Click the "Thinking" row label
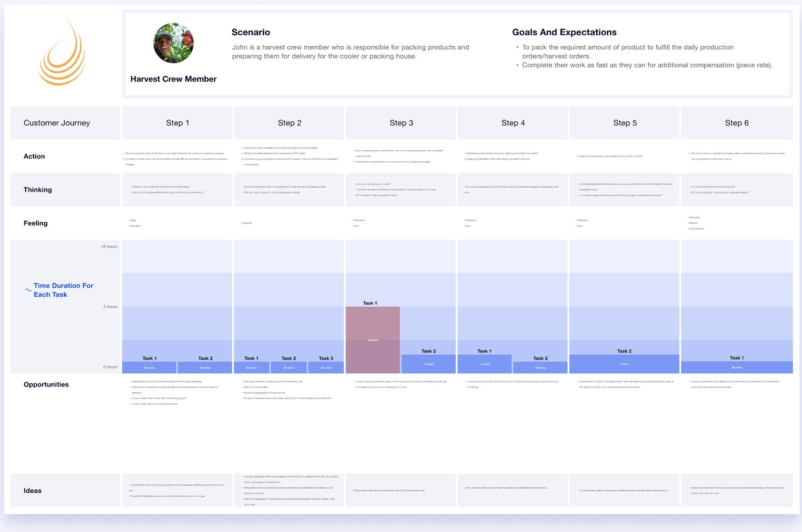The width and height of the screenshot is (802, 532). 38,190
